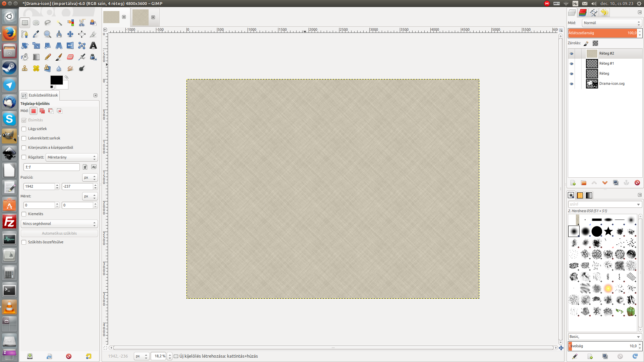The image size is (644, 362).
Task: Switch to the Undo History tab
Action: 604,13
